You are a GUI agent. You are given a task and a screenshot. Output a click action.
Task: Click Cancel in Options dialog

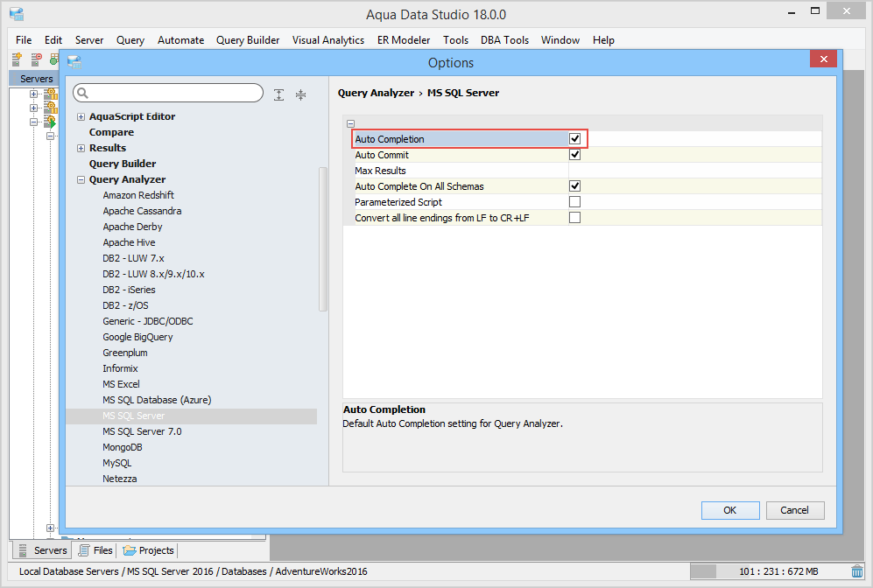click(x=794, y=510)
